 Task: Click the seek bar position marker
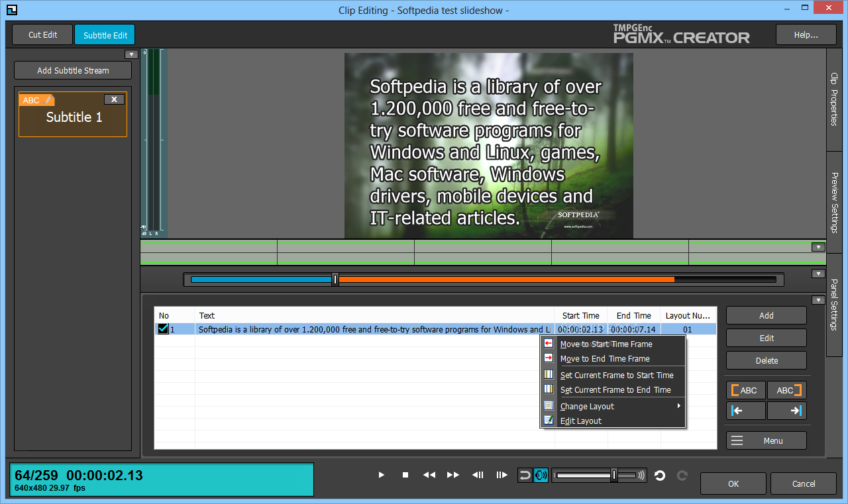click(x=335, y=279)
